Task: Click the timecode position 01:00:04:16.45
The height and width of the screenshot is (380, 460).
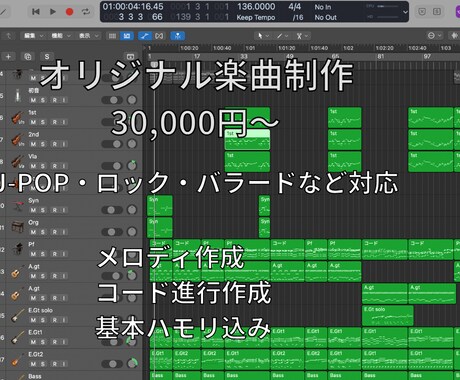Action: (133, 7)
